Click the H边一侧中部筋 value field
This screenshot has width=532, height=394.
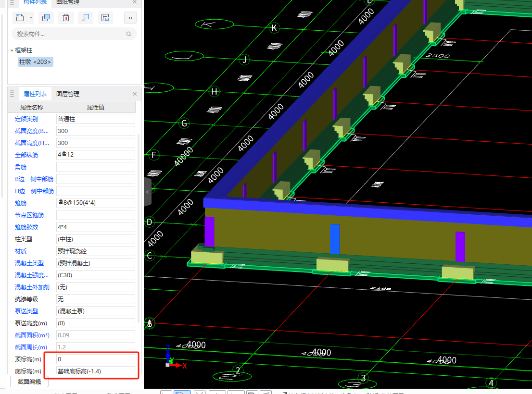(96, 191)
